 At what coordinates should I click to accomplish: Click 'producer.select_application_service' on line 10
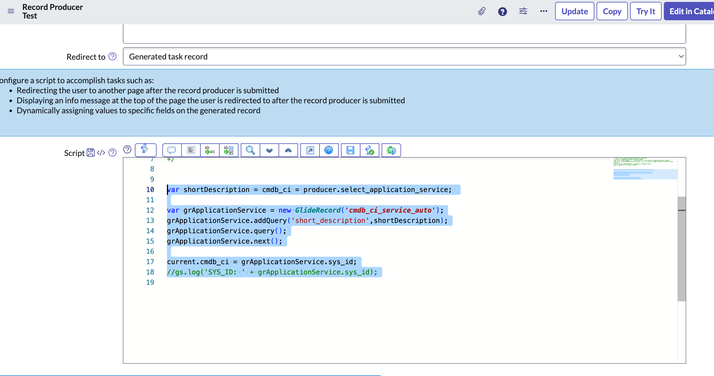point(377,189)
